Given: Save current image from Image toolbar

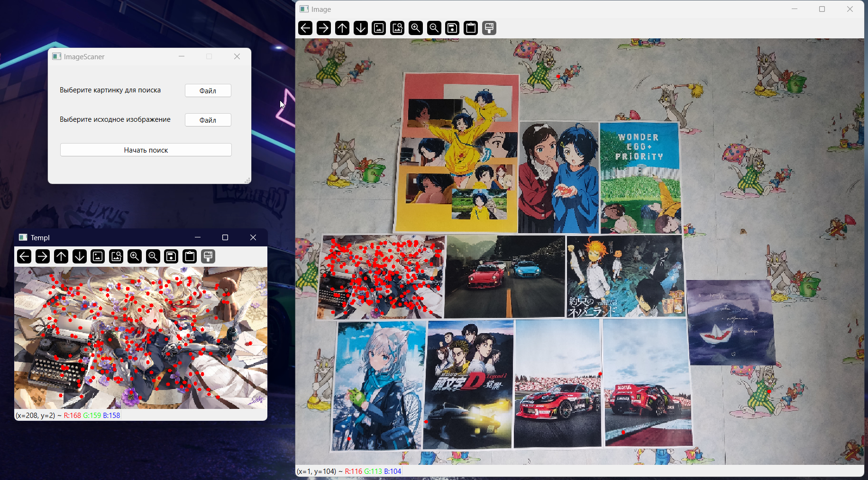Looking at the screenshot, I should pyautogui.click(x=453, y=28).
